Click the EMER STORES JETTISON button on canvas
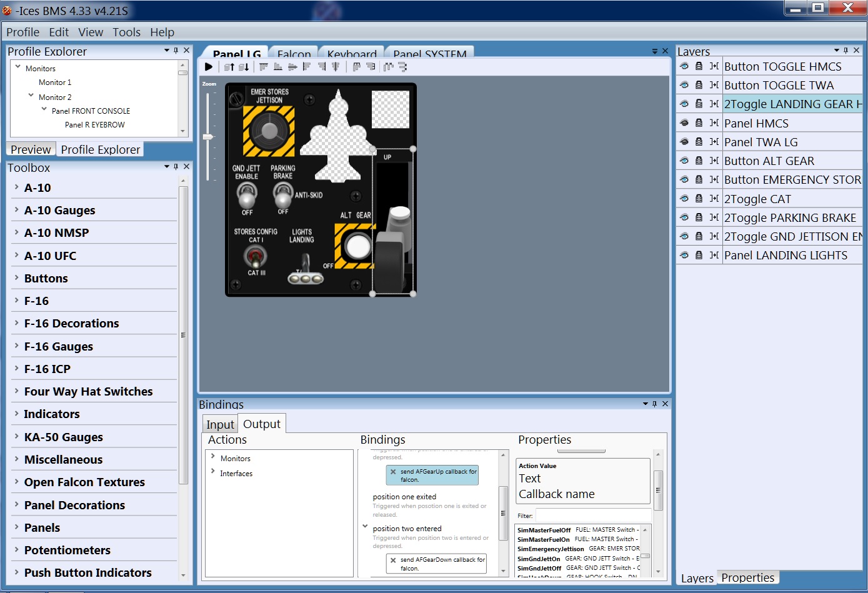 [269, 131]
